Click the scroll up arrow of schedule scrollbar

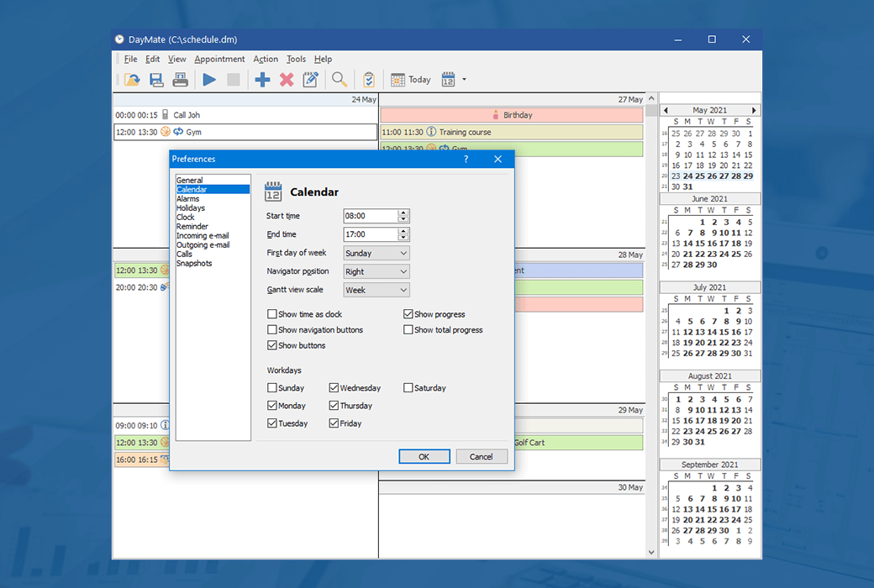[651, 98]
